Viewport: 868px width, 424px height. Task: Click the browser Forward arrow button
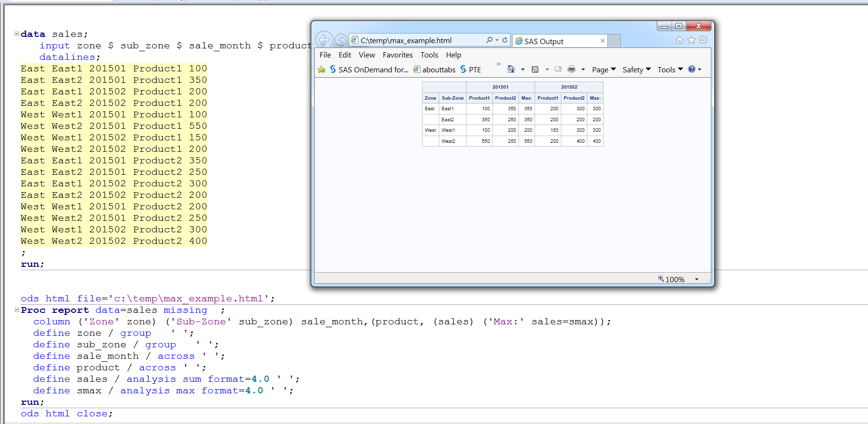tap(341, 40)
